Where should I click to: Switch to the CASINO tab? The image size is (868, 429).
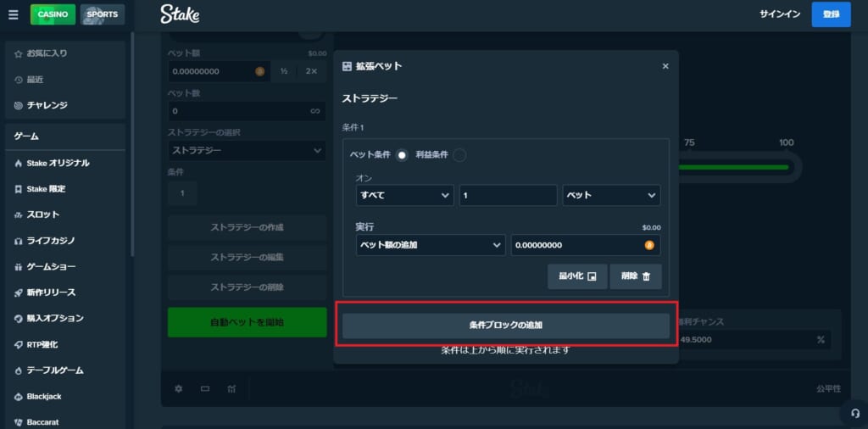coord(53,14)
